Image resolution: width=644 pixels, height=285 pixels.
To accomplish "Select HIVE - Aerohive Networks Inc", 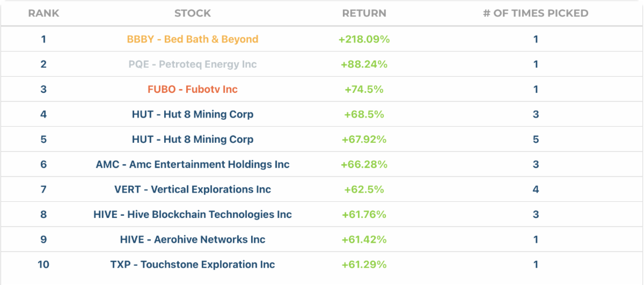I will [193, 239].
